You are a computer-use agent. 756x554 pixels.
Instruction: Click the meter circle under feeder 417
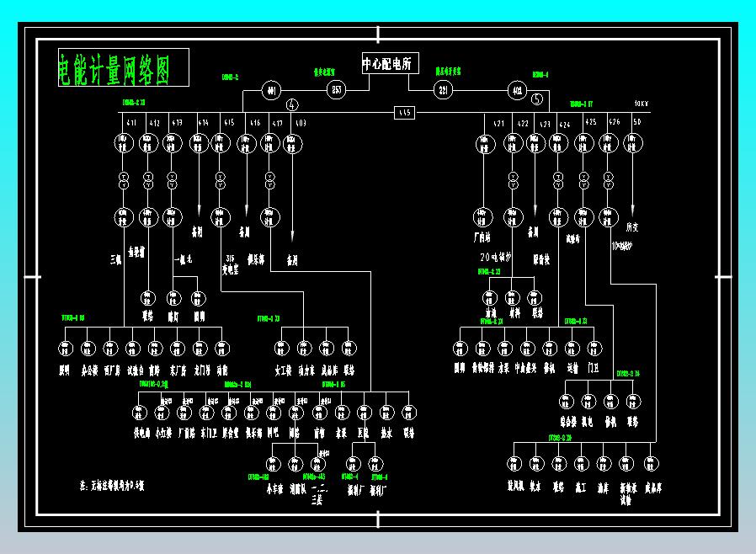(269, 143)
